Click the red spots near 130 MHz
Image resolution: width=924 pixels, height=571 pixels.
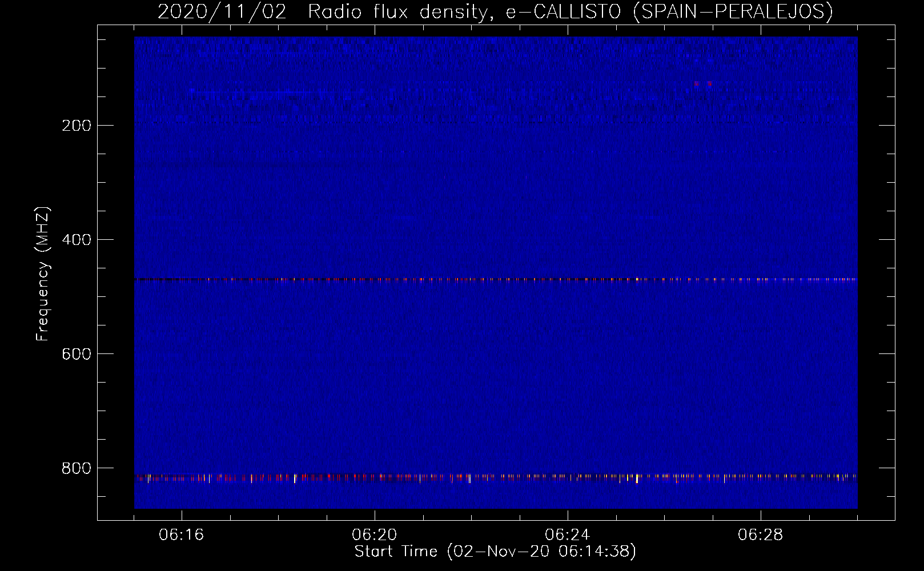703,83
